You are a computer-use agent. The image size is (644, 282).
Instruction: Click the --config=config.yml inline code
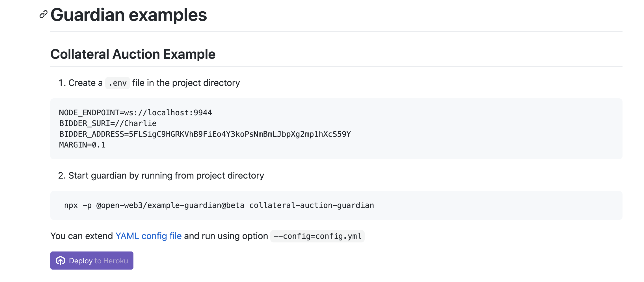[317, 236]
